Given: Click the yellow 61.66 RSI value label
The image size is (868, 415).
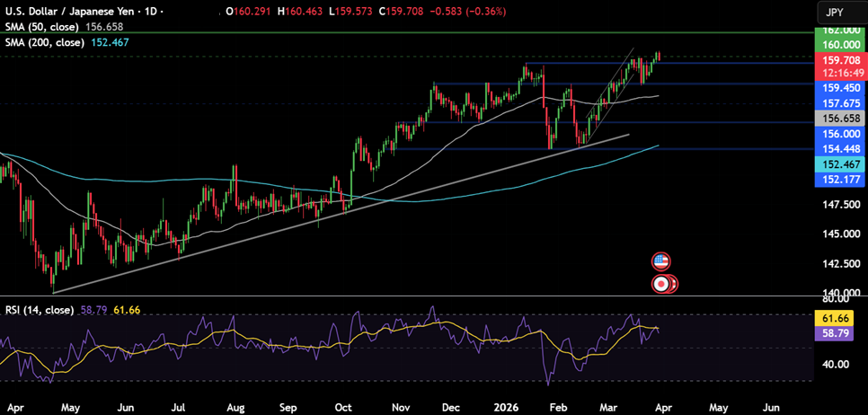Looking at the screenshot, I should 839,318.
